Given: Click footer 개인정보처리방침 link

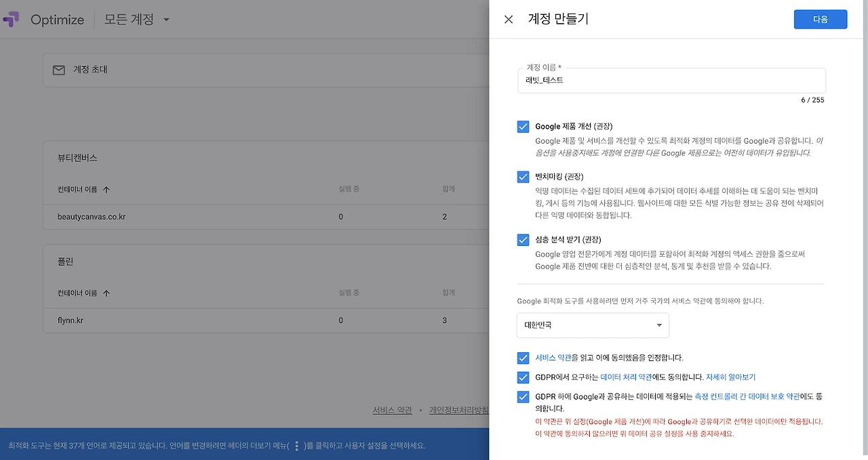Looking at the screenshot, I should pos(459,411).
